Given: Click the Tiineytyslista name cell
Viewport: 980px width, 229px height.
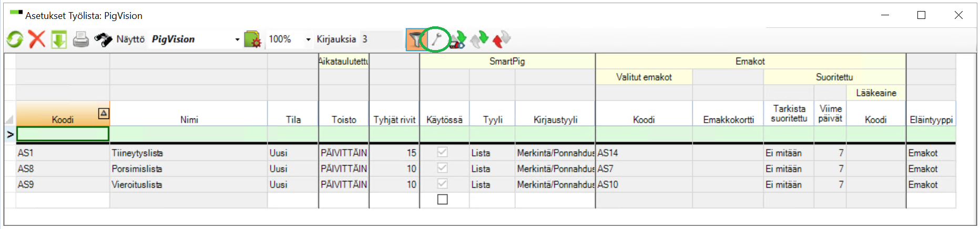Looking at the screenshot, I should (x=189, y=153).
